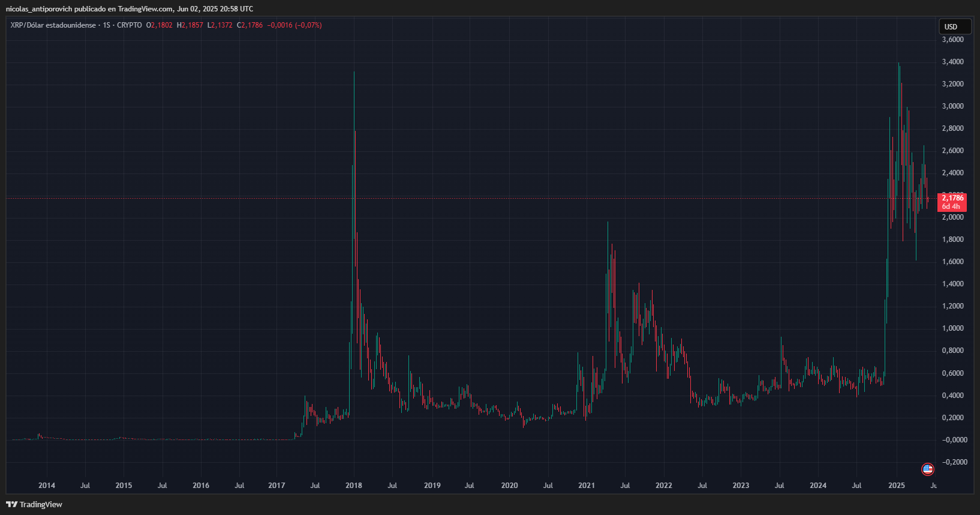The width and height of the screenshot is (980, 515).
Task: Click the 0,2000 price axis label
Action: pyautogui.click(x=953, y=418)
